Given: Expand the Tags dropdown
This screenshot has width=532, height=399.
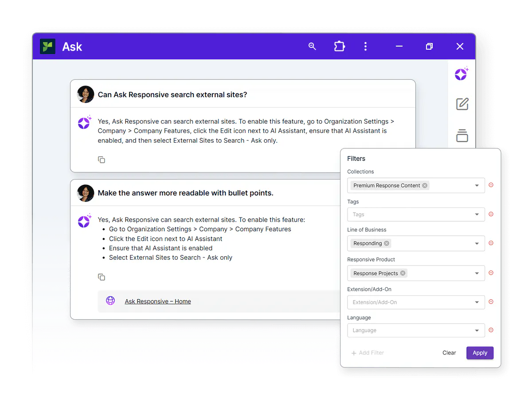Looking at the screenshot, I should [x=477, y=214].
